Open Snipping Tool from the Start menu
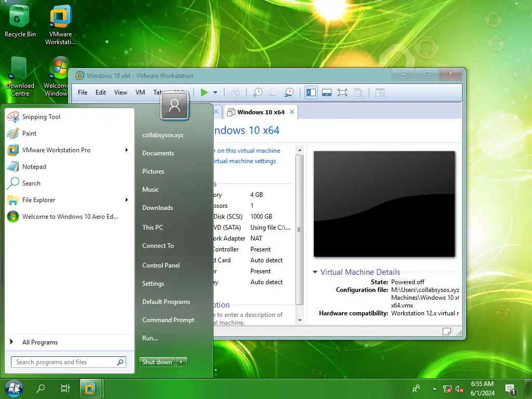The image size is (532, 399). click(70, 117)
